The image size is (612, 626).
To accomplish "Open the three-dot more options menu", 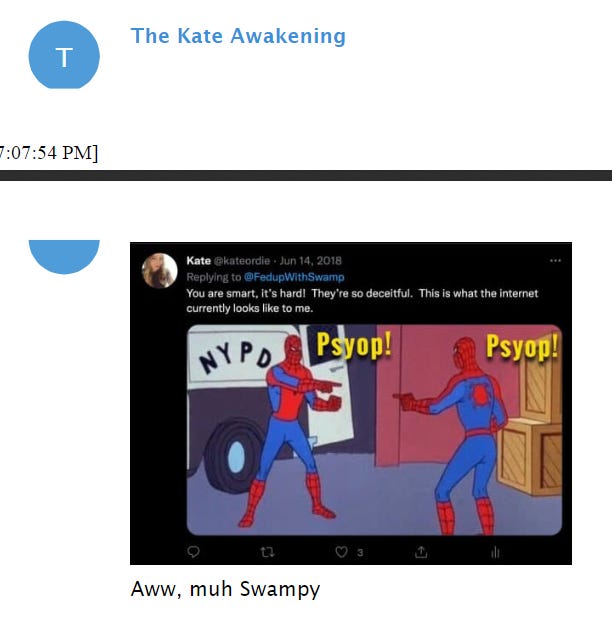I will click(555, 260).
